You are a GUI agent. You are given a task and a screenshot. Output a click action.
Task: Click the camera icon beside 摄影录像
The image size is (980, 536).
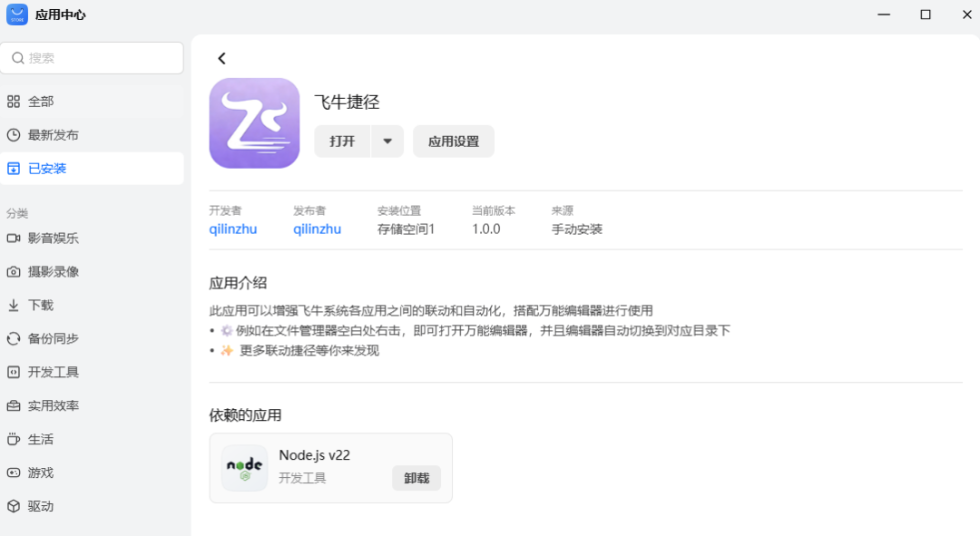[13, 272]
